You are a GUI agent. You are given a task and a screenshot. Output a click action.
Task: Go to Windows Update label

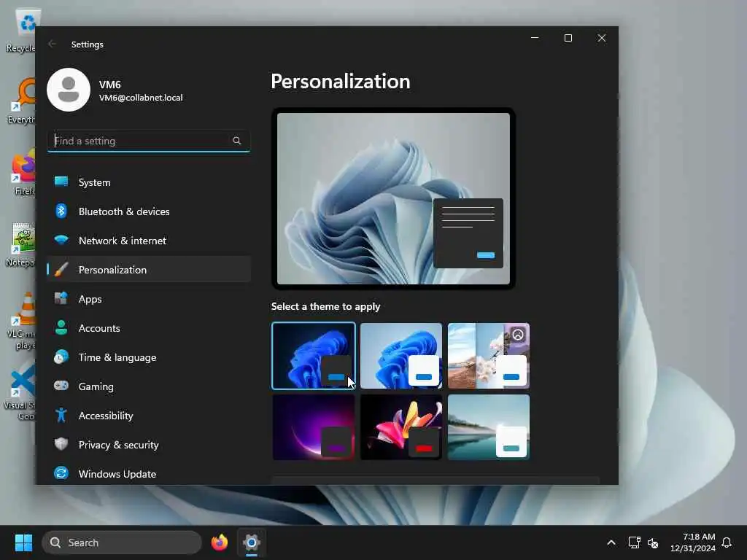[117, 474]
